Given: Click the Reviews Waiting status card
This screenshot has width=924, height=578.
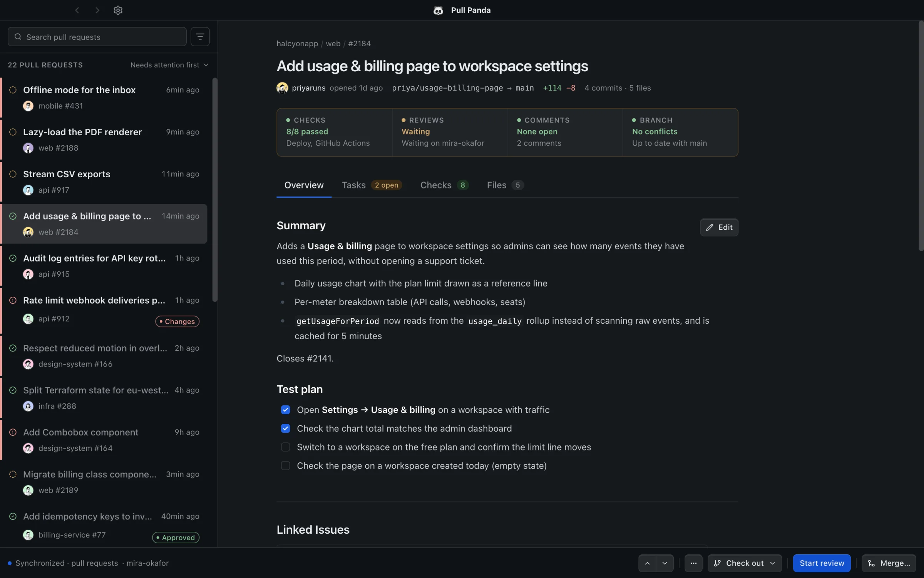Looking at the screenshot, I should pyautogui.click(x=450, y=132).
